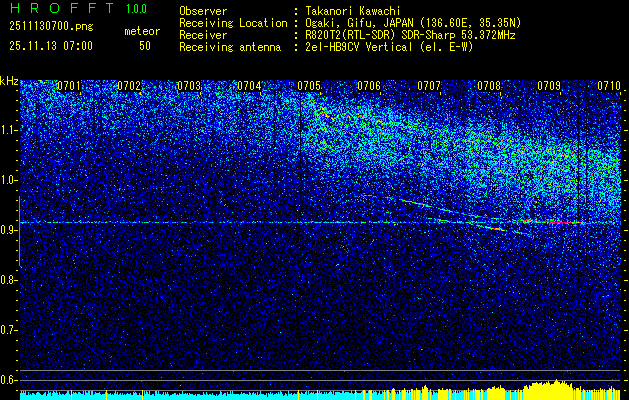Click the 0706 time marker
The image size is (629, 400).
[369, 86]
